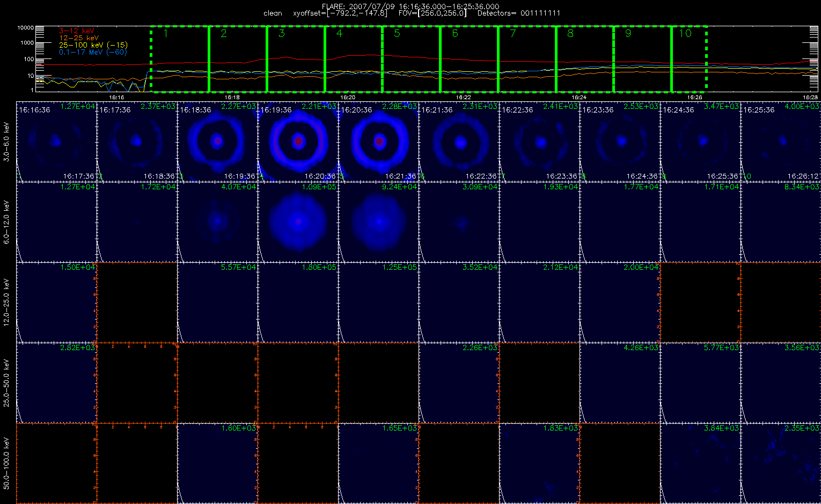Screen dimensions: 821x504
Task: Click the 16:20 time axis label
Action: pyautogui.click(x=348, y=98)
